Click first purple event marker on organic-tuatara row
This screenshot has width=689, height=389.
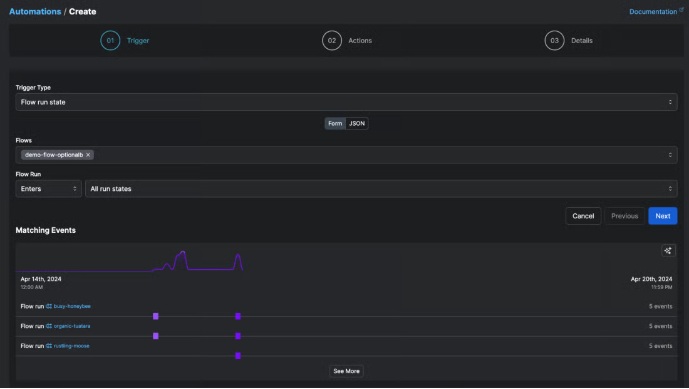click(156, 336)
